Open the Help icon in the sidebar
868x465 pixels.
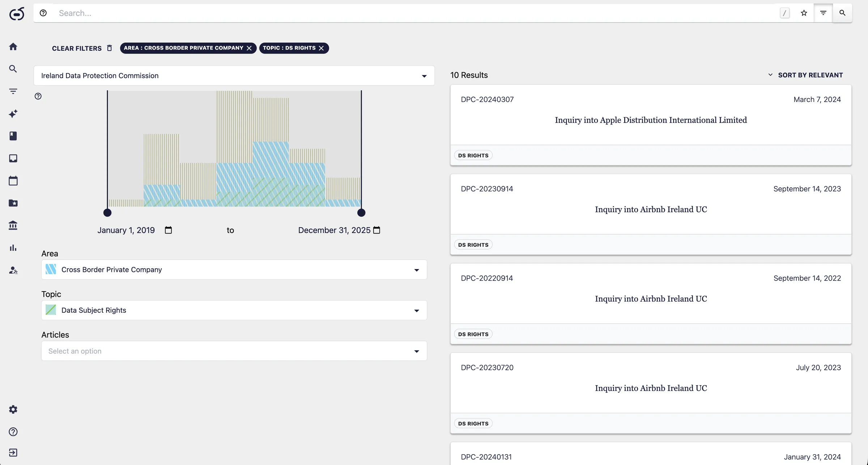click(x=13, y=432)
